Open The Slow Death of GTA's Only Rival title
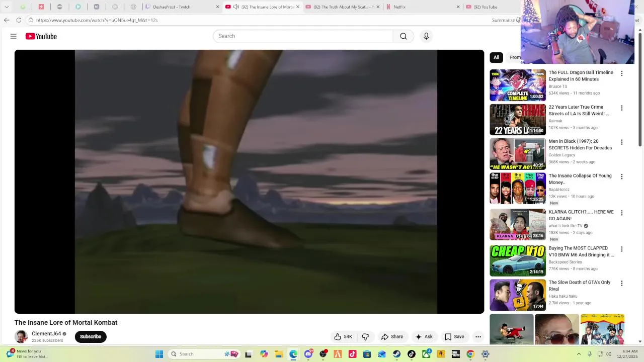Image resolution: width=644 pixels, height=362 pixels. point(580,286)
